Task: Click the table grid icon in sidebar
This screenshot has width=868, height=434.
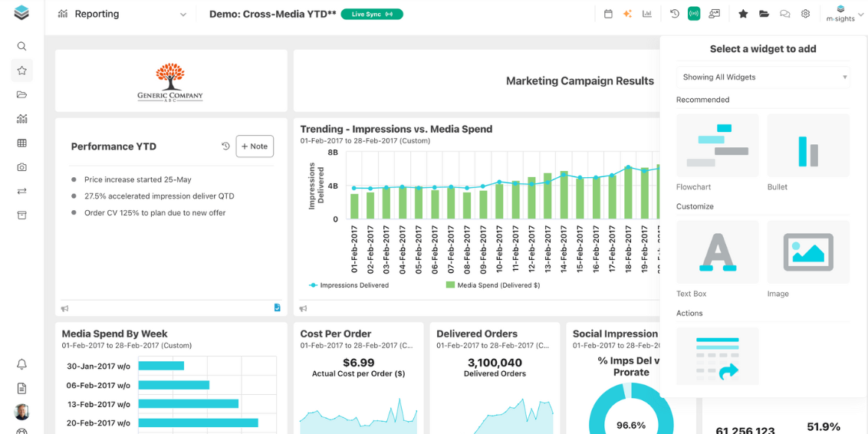Action: 21,143
